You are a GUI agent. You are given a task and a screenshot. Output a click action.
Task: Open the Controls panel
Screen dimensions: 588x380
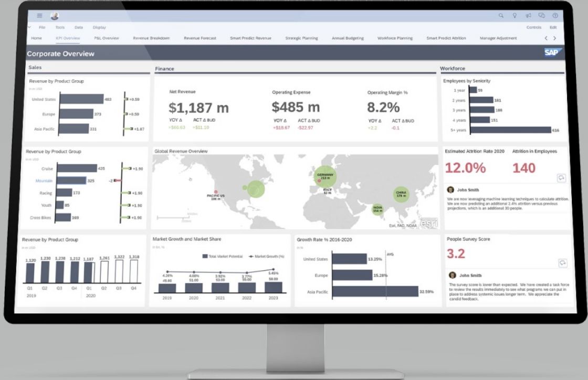533,27
